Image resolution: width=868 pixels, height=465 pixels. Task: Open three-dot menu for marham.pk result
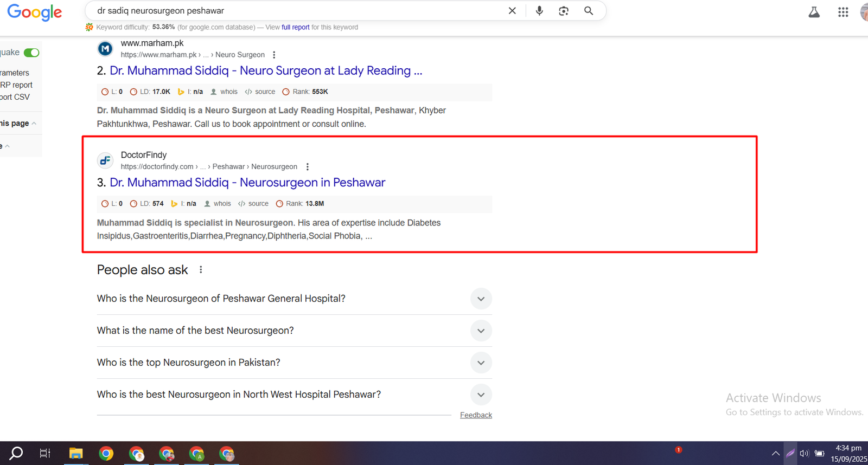click(274, 55)
